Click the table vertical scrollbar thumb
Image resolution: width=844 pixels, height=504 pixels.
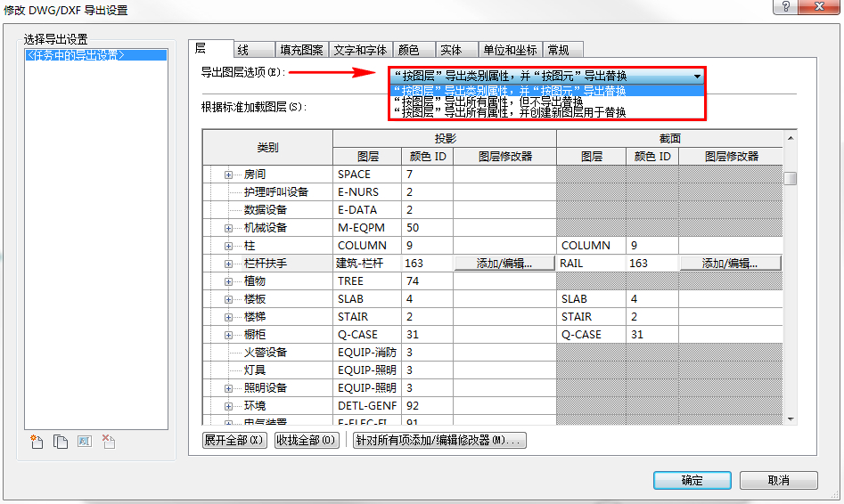pos(791,178)
